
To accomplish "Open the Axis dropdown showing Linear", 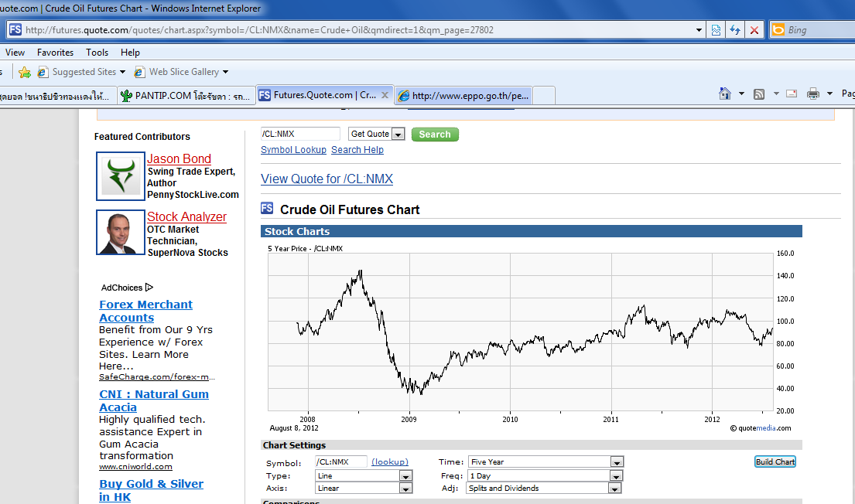I will click(x=364, y=489).
